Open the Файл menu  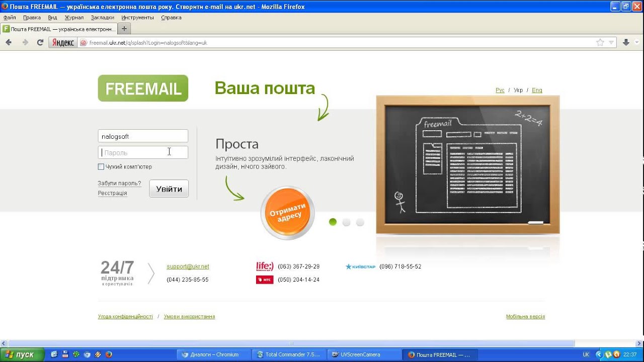tap(10, 18)
